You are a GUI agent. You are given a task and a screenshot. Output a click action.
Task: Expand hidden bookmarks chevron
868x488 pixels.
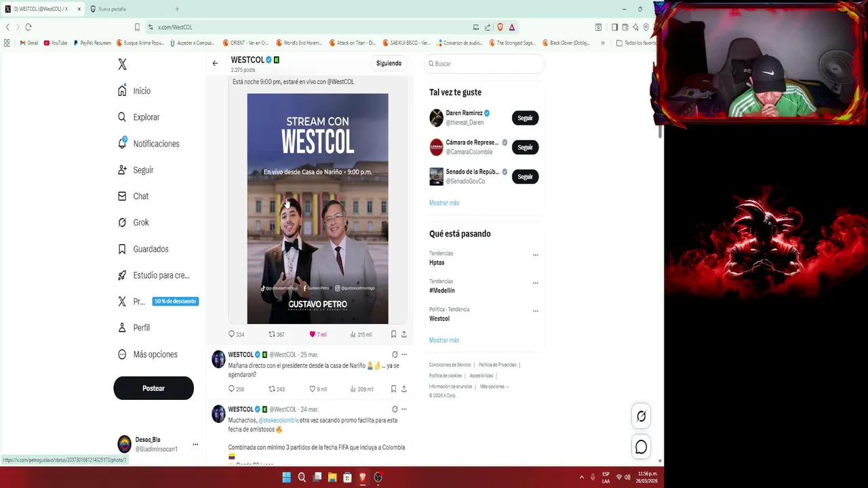point(603,43)
